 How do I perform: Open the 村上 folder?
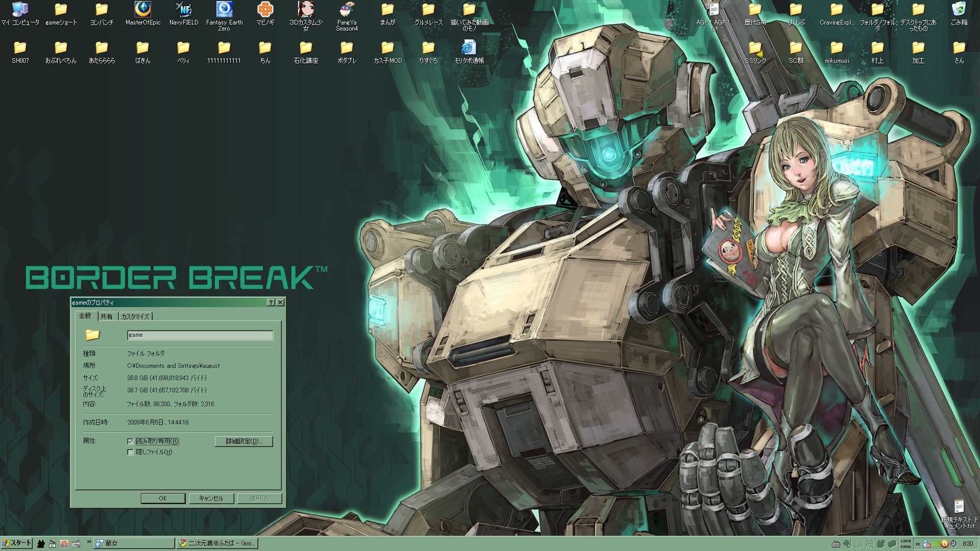[x=877, y=52]
